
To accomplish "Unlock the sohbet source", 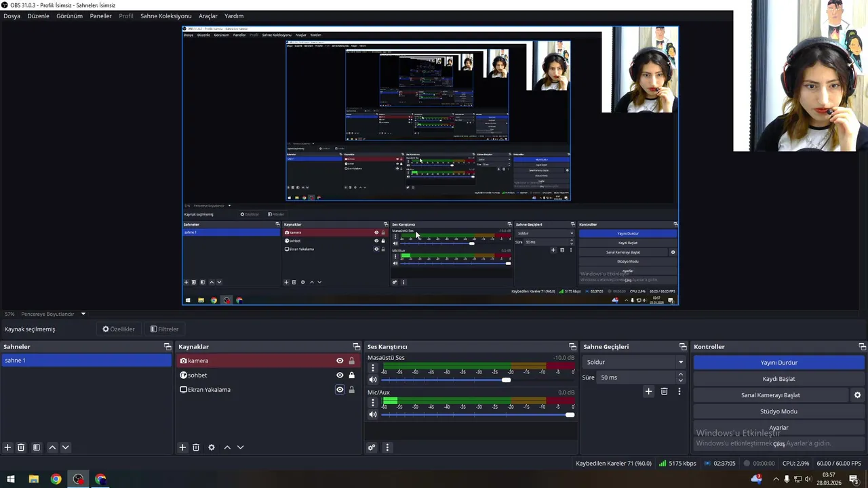I will pyautogui.click(x=351, y=375).
